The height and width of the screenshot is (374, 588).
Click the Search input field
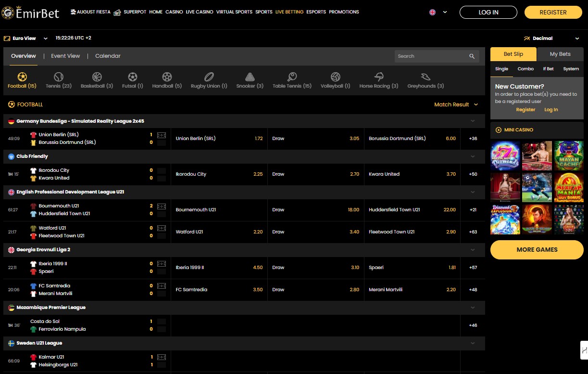[431, 56]
